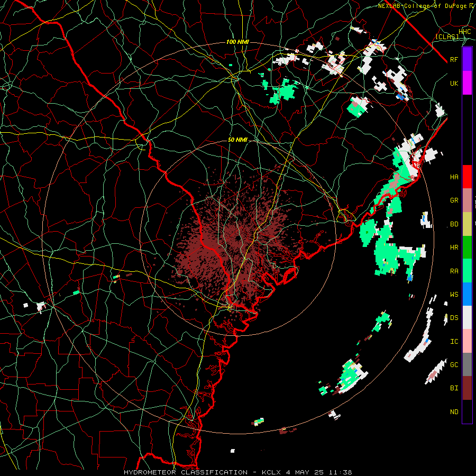
Task: Click the BD legend label
Action: (x=454, y=224)
